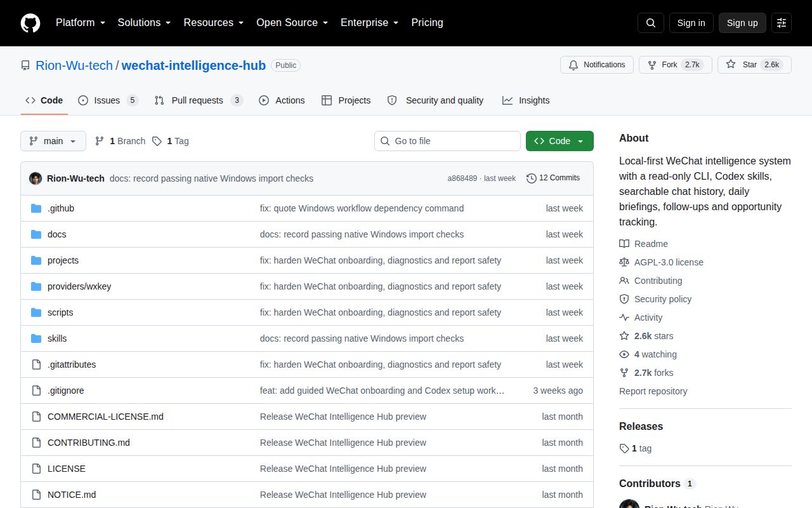Star the repository with Star button
Viewport: 812px width, 508px height.
(x=754, y=65)
